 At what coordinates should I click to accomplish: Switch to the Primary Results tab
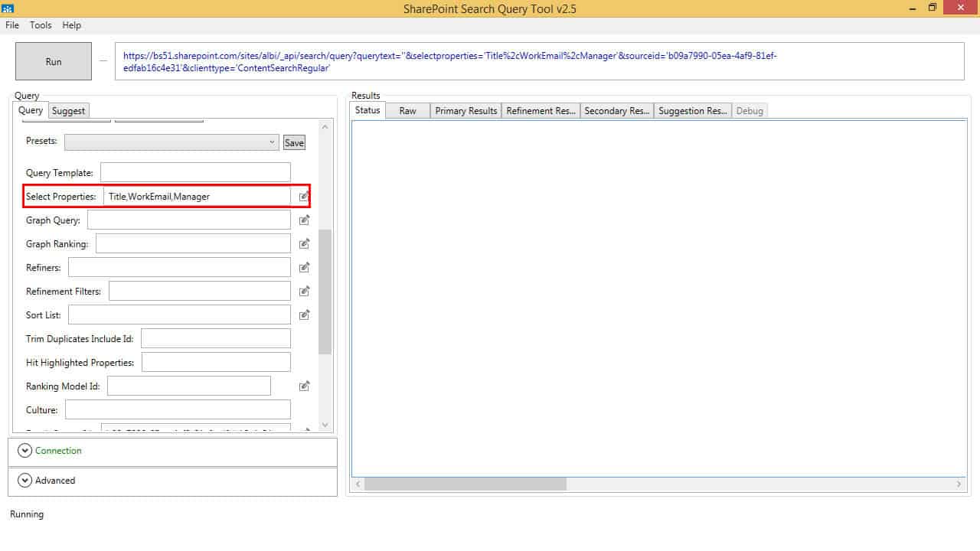pos(465,111)
